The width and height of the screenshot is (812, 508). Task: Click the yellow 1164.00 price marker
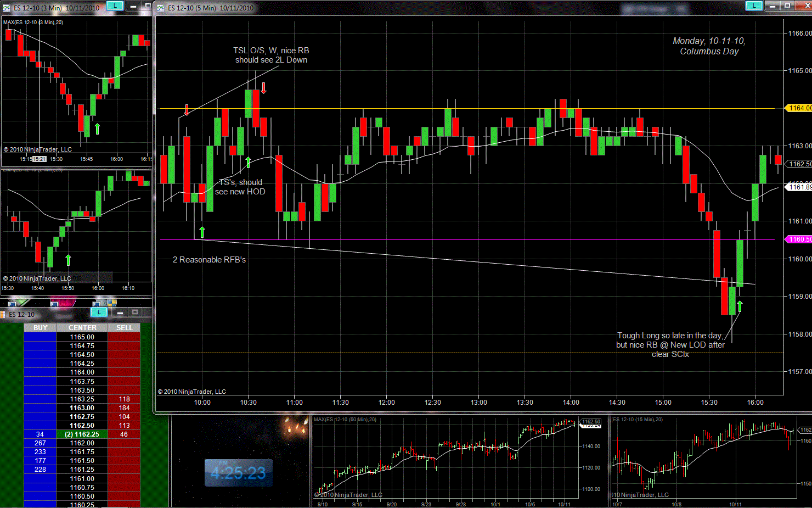click(x=798, y=108)
